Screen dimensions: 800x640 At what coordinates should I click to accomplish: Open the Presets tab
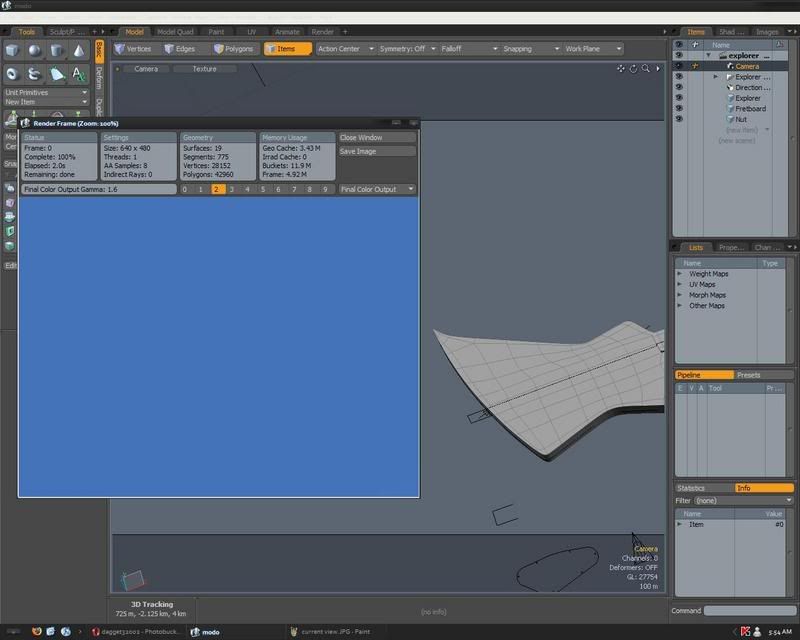[748, 375]
